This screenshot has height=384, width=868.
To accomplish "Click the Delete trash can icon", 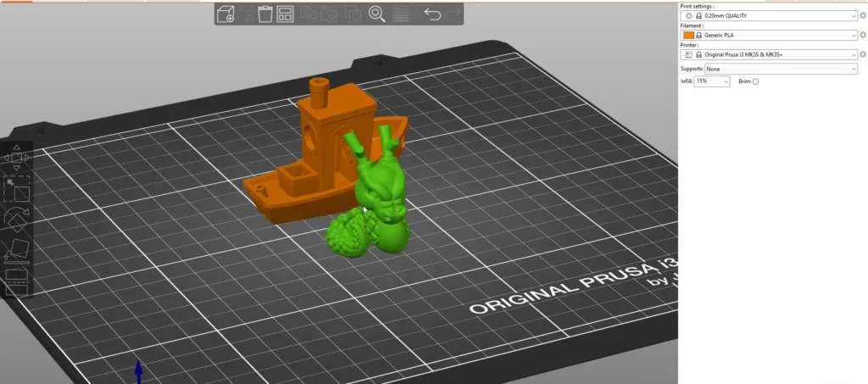I will (265, 14).
